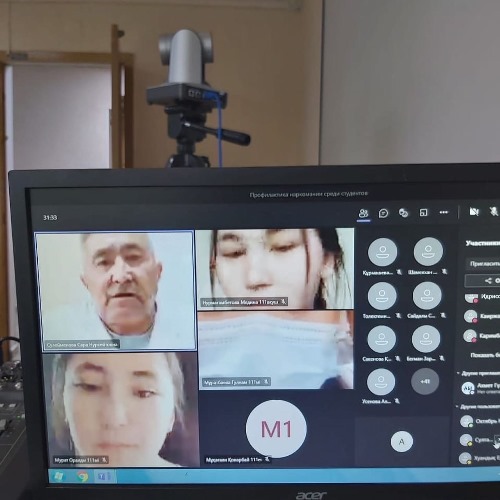
Task: Click the Пригласить invite search field
Action: click(x=483, y=264)
